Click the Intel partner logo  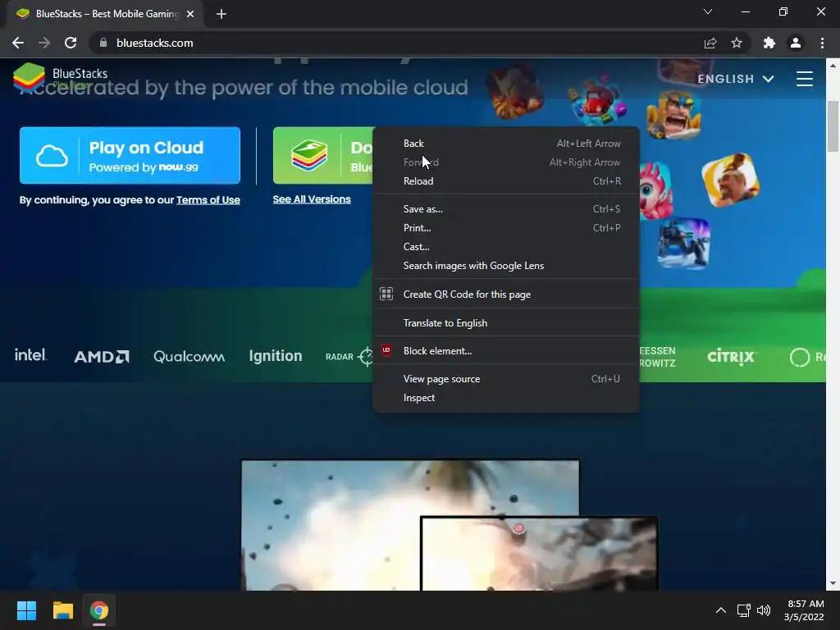pyautogui.click(x=30, y=354)
